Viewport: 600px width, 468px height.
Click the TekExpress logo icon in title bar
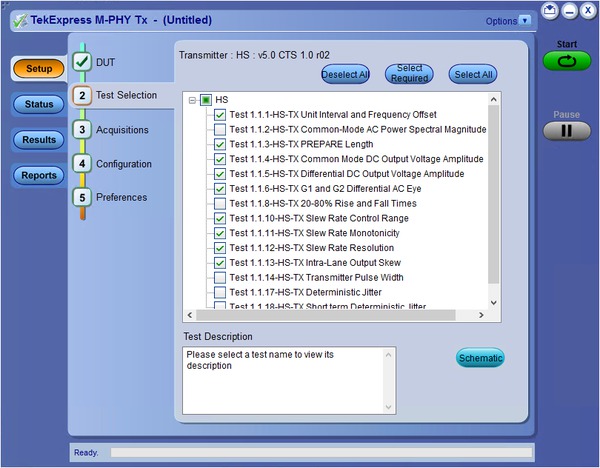click(x=20, y=20)
